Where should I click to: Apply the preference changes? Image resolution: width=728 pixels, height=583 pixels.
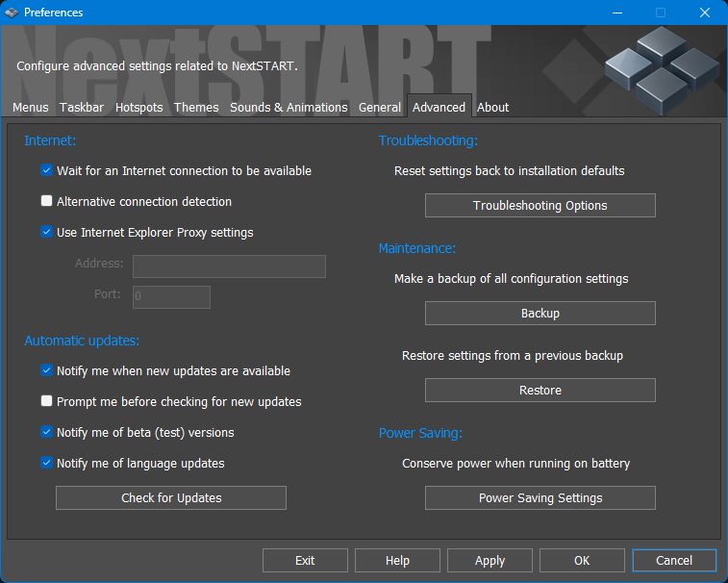pos(490,561)
